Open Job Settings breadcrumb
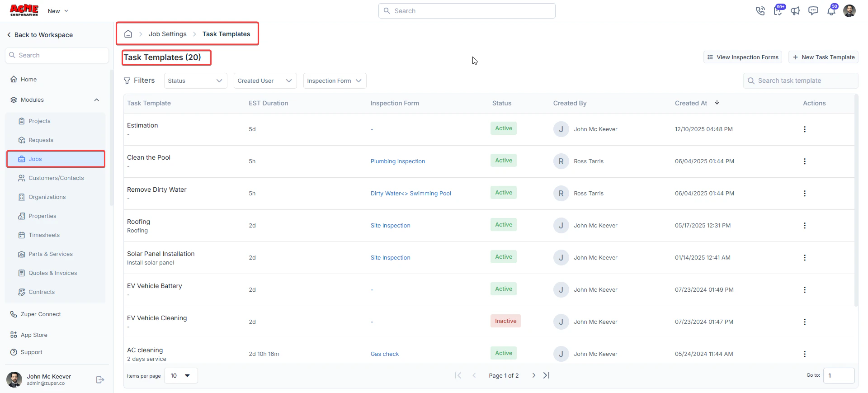The image size is (868, 393). tap(168, 34)
